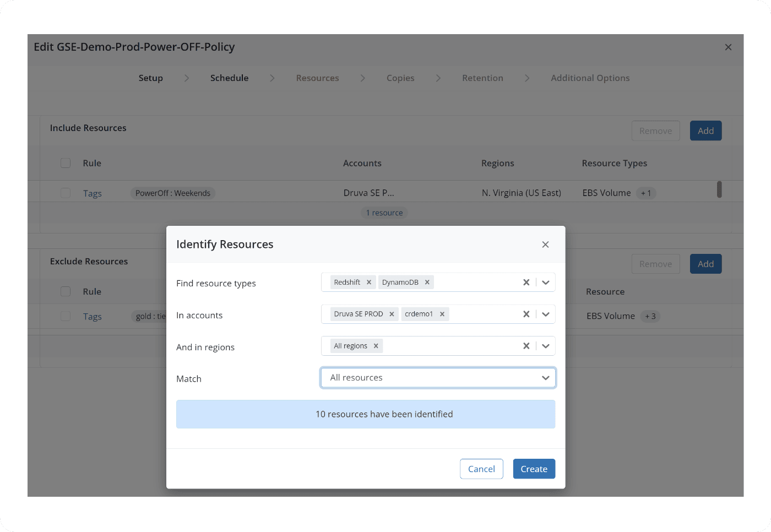The height and width of the screenshot is (532, 771).
Task: Remove Druva SE PROD account tag
Action: pyautogui.click(x=392, y=314)
